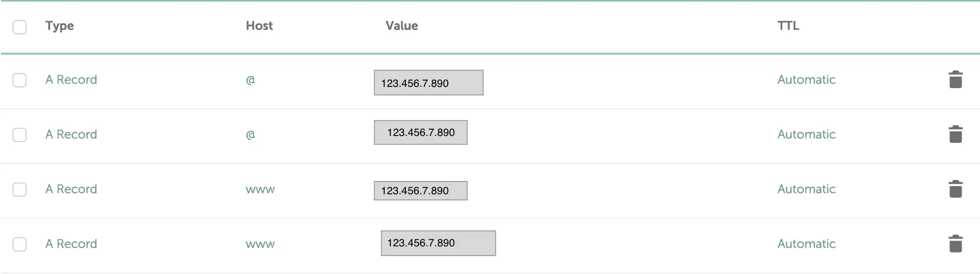The width and height of the screenshot is (980, 274).
Task: Focus value field of second @ record
Action: (420, 132)
